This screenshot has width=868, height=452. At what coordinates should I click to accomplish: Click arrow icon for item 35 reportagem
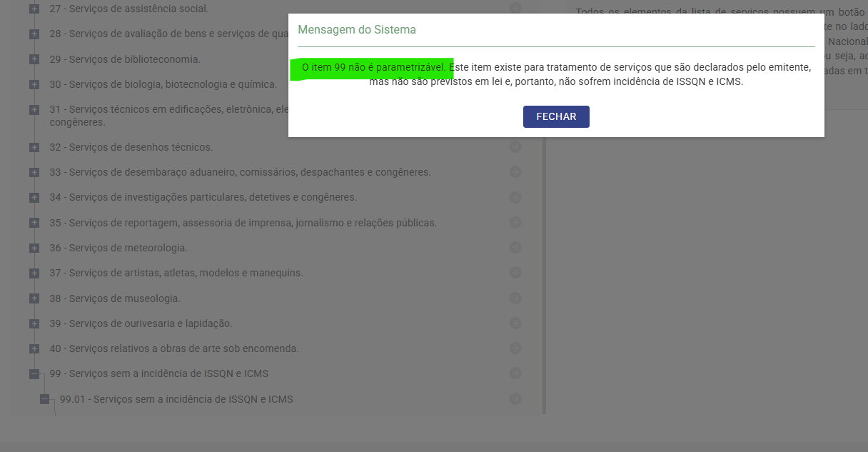(x=515, y=222)
